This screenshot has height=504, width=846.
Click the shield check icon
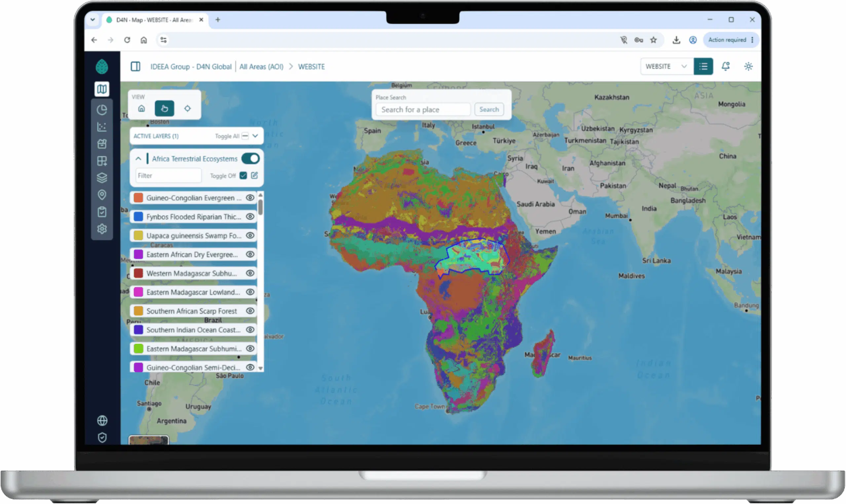click(102, 438)
